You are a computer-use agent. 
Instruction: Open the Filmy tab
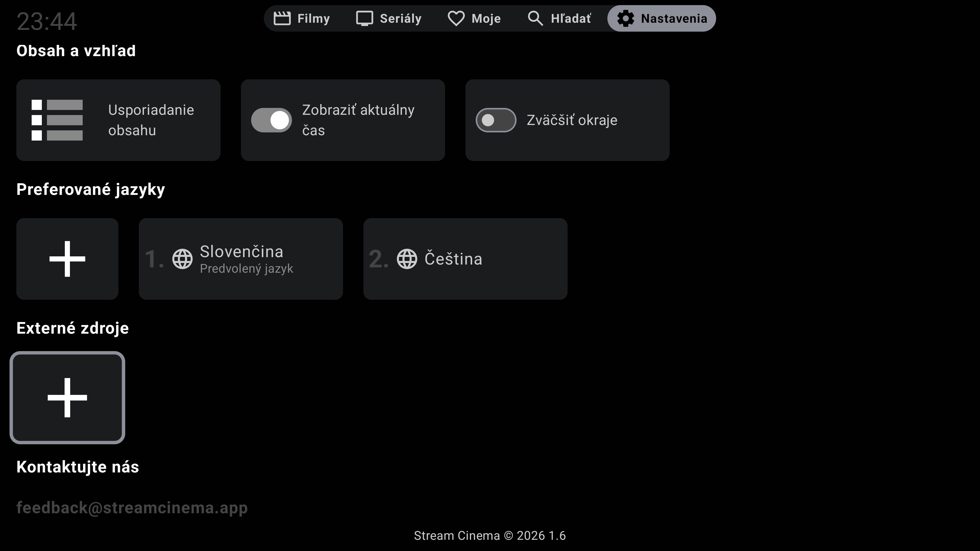(313, 18)
